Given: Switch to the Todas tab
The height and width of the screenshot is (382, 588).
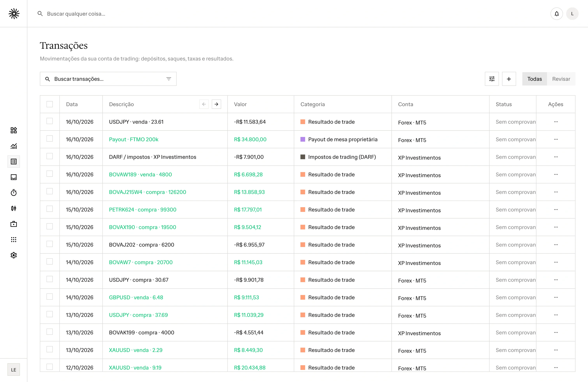Looking at the screenshot, I should [534, 79].
